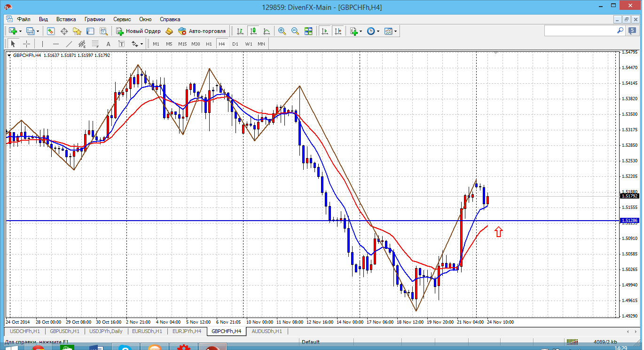Click the search input field
The width and height of the screenshot is (644, 350).
point(581,31)
